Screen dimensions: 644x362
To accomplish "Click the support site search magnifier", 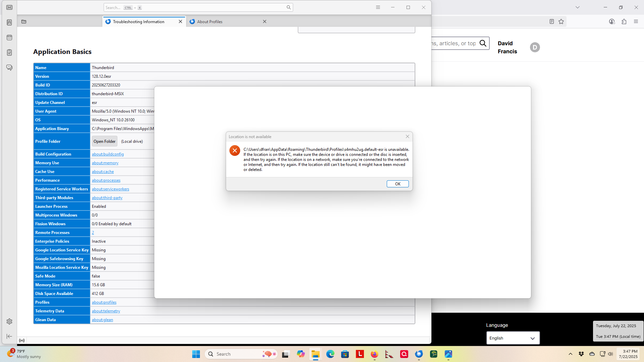I will [x=483, y=43].
